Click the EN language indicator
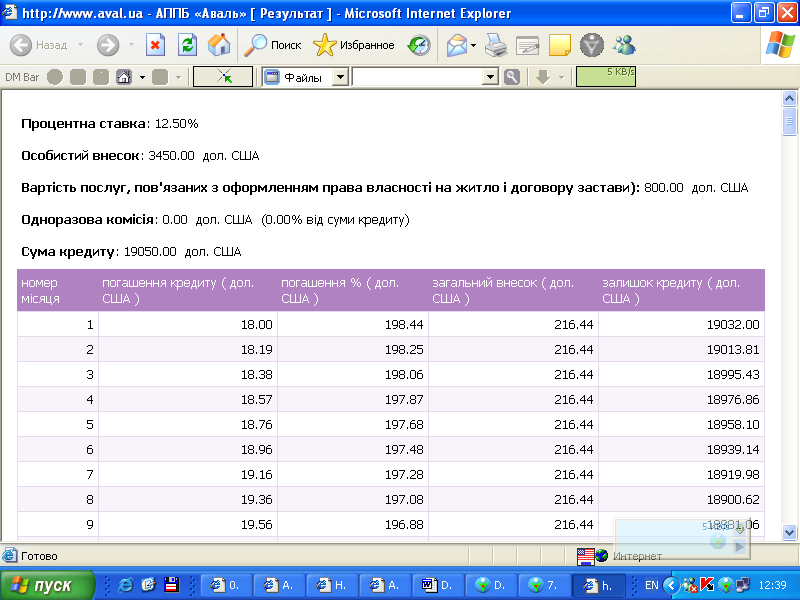800x600 pixels. (651, 585)
